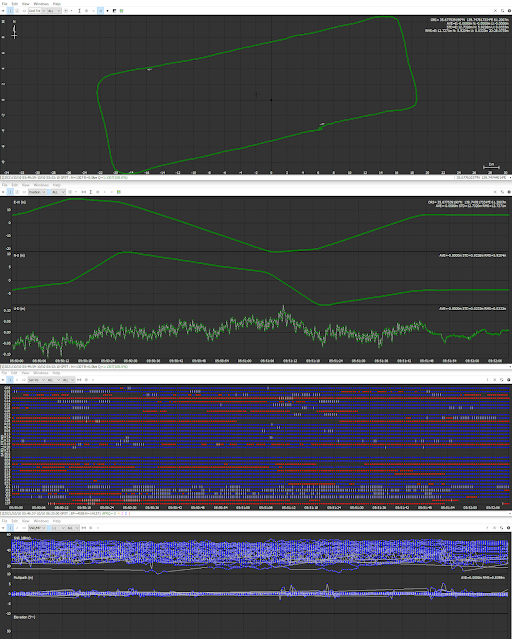Open Help menu in ground track window
This screenshot has width=512, height=639.
tap(57, 4)
